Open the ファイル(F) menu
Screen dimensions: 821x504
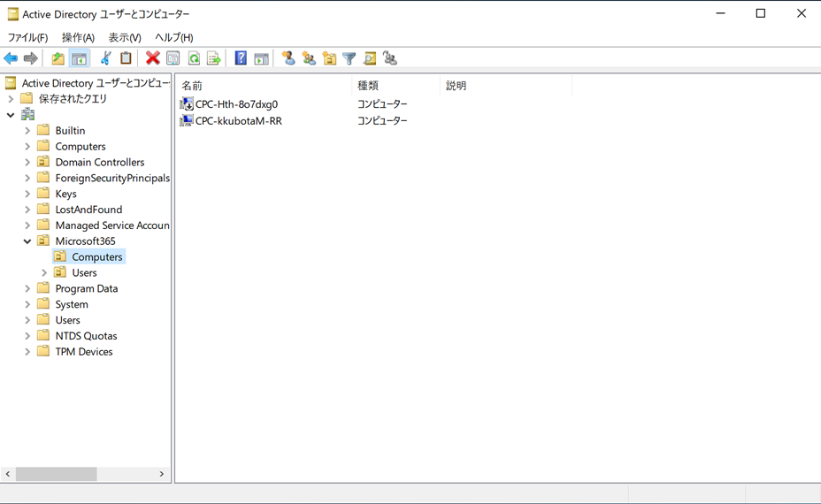27,37
